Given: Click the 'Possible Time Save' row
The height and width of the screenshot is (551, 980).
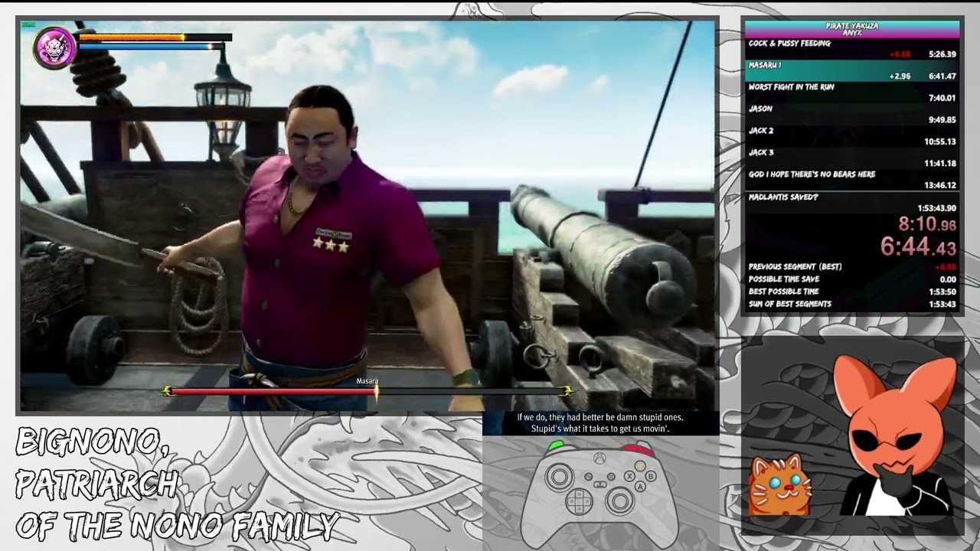Looking at the screenshot, I should coord(852,279).
